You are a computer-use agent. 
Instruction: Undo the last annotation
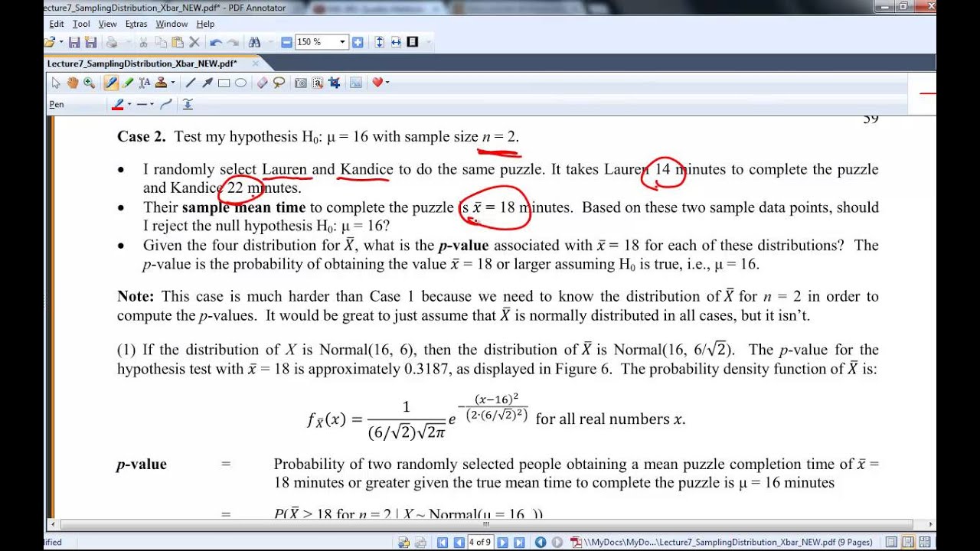point(216,42)
